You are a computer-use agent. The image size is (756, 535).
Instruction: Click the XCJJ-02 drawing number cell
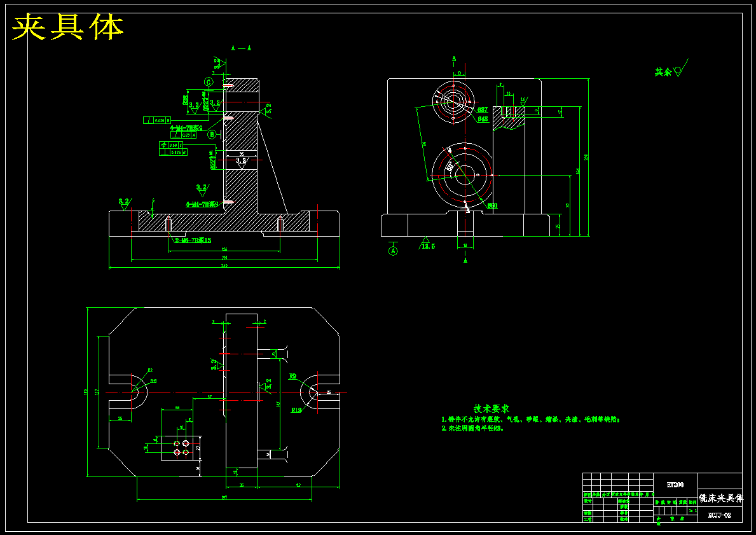(720, 515)
